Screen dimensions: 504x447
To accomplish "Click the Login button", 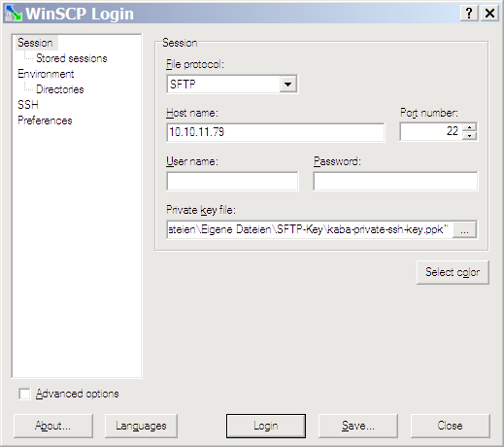I will tap(266, 426).
